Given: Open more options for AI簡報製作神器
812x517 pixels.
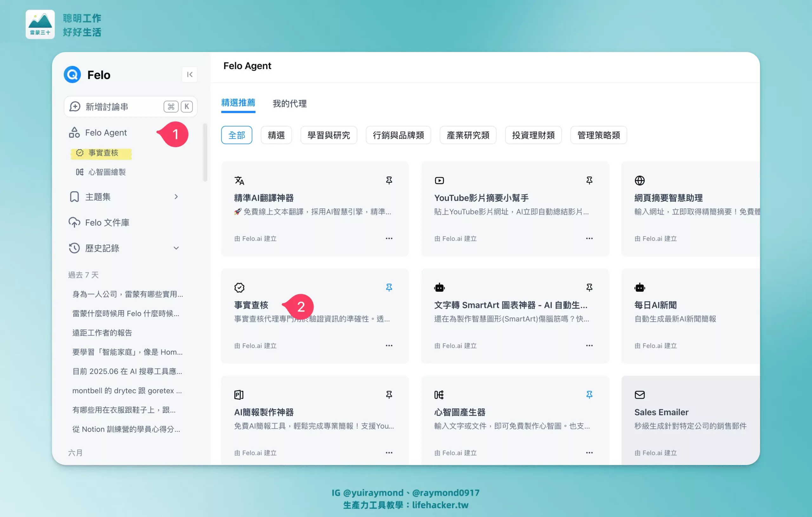Looking at the screenshot, I should point(389,453).
